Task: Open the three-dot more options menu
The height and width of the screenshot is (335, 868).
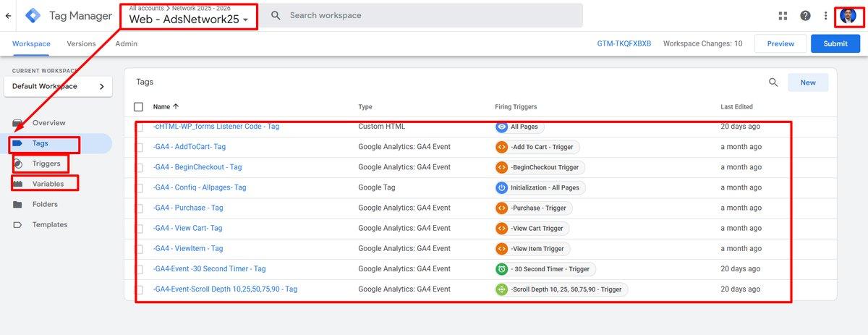Action: 825,16
